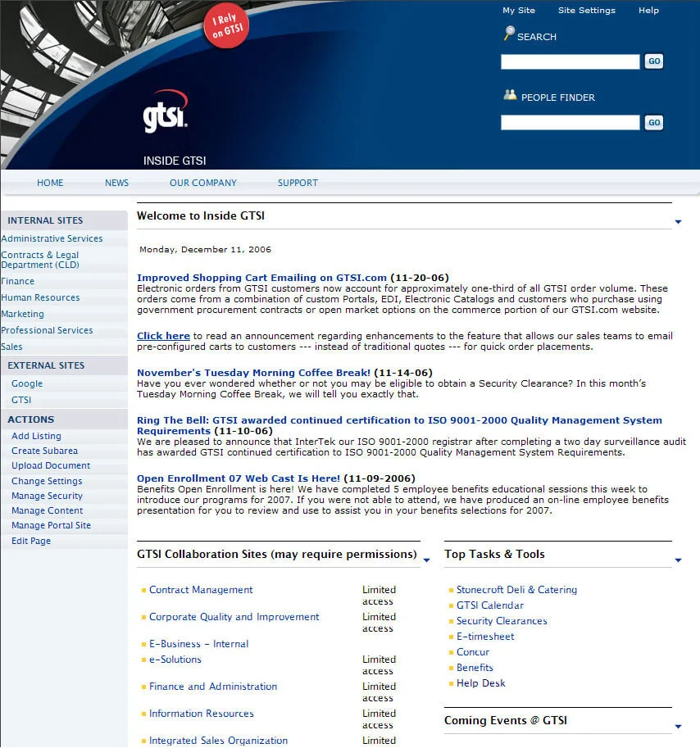Click the I Rely on GTSI badge
The image size is (700, 748).
227,27
